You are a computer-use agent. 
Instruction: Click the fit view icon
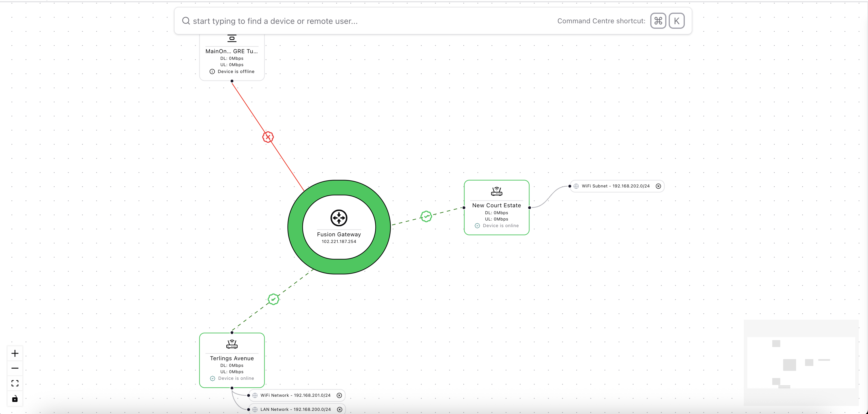click(x=15, y=383)
